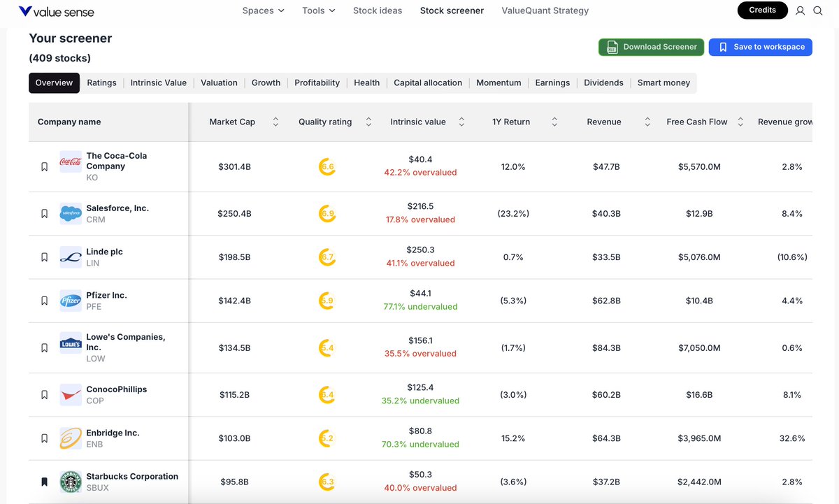Switch to the Valuation tab
The height and width of the screenshot is (504, 839).
coord(219,82)
